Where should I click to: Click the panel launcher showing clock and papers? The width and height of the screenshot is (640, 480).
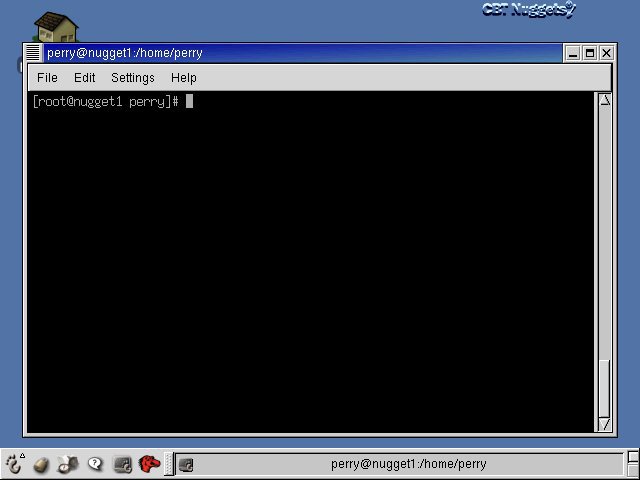(x=68, y=464)
